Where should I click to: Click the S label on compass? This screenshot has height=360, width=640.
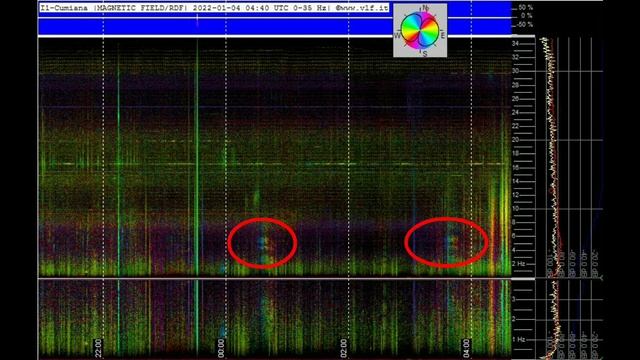pyautogui.click(x=425, y=53)
